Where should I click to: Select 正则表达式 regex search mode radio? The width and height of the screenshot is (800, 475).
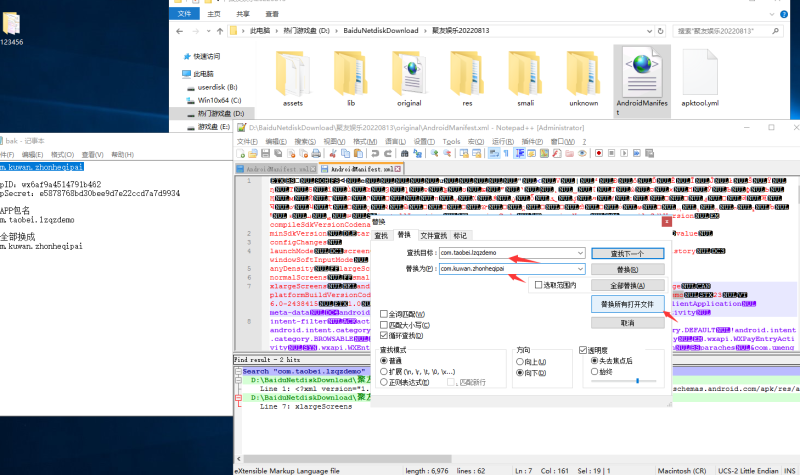384,382
